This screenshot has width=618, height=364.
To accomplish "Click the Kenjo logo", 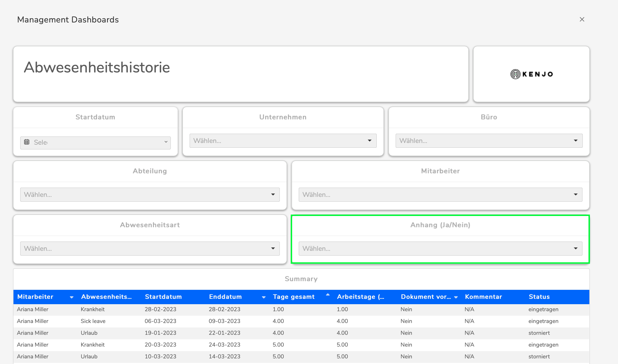I will click(531, 74).
